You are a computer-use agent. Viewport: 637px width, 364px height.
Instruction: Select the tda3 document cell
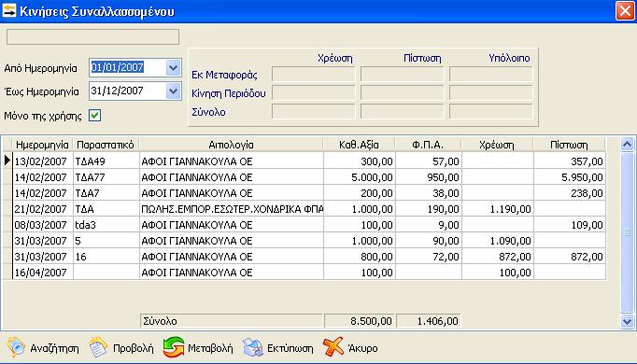click(x=106, y=225)
